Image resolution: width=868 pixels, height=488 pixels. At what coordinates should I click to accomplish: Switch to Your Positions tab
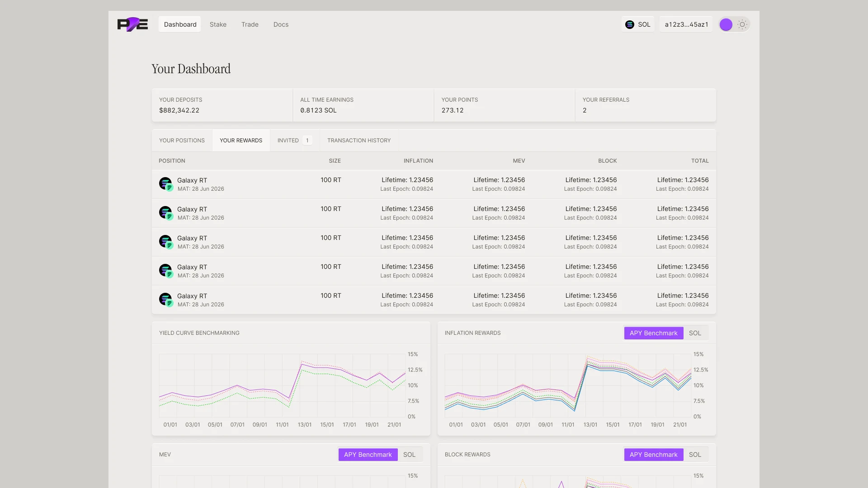click(x=182, y=141)
